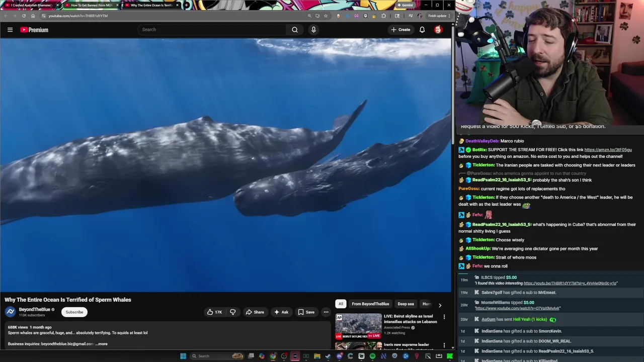Open the YouTube account avatar menu
Screen dimensions: 644x362
click(x=438, y=30)
